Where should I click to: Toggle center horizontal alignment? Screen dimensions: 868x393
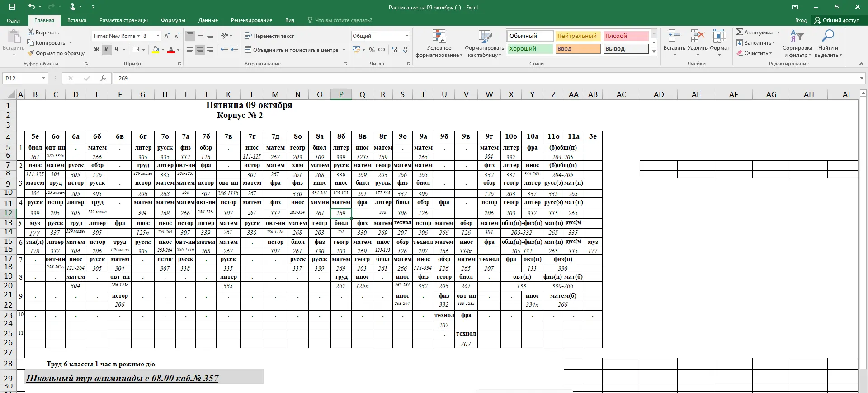200,50
